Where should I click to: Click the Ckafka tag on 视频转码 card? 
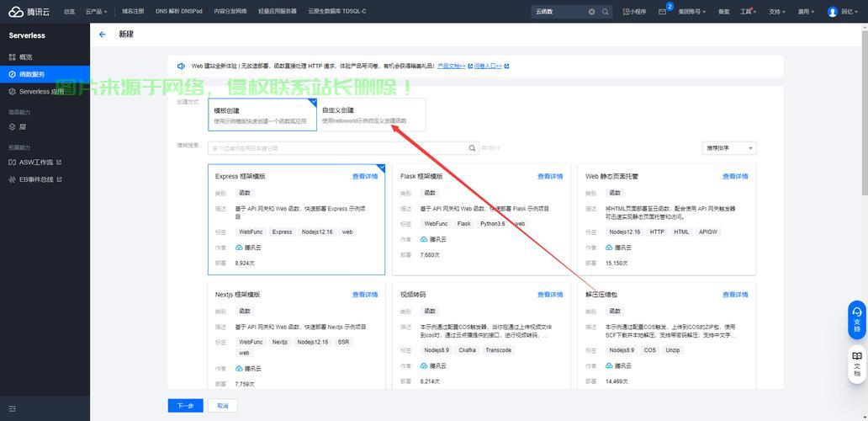[x=467, y=350]
